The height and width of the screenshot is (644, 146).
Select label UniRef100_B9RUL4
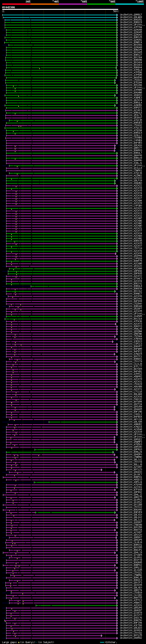(x=131, y=103)
